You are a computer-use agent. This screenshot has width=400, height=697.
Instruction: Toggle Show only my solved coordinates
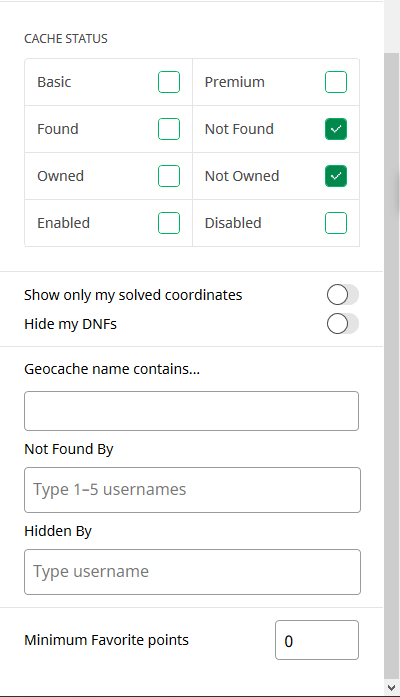pos(343,295)
